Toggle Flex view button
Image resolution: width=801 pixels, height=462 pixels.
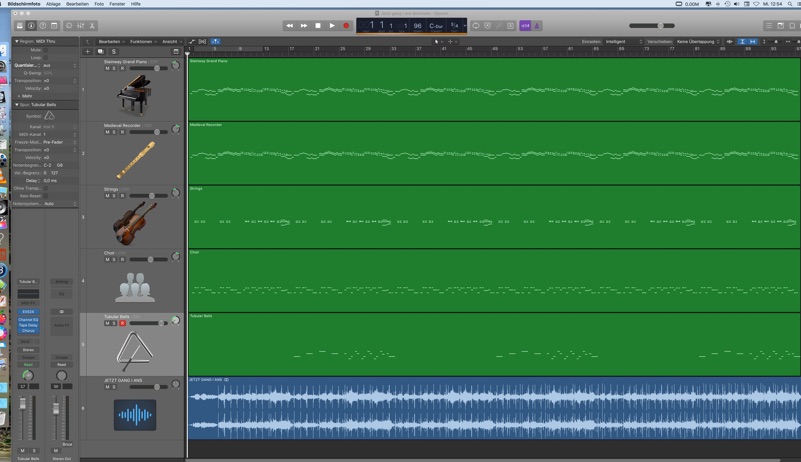pyautogui.click(x=202, y=41)
